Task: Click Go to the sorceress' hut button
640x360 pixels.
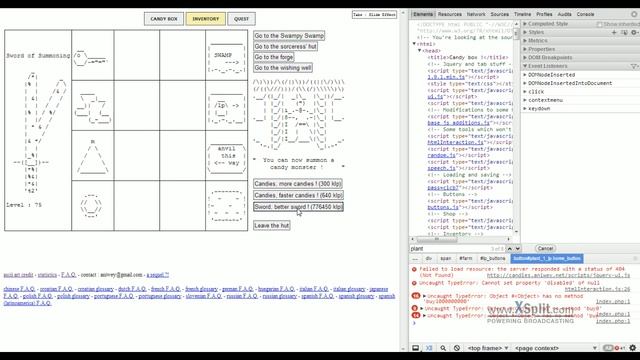Action: (285, 47)
